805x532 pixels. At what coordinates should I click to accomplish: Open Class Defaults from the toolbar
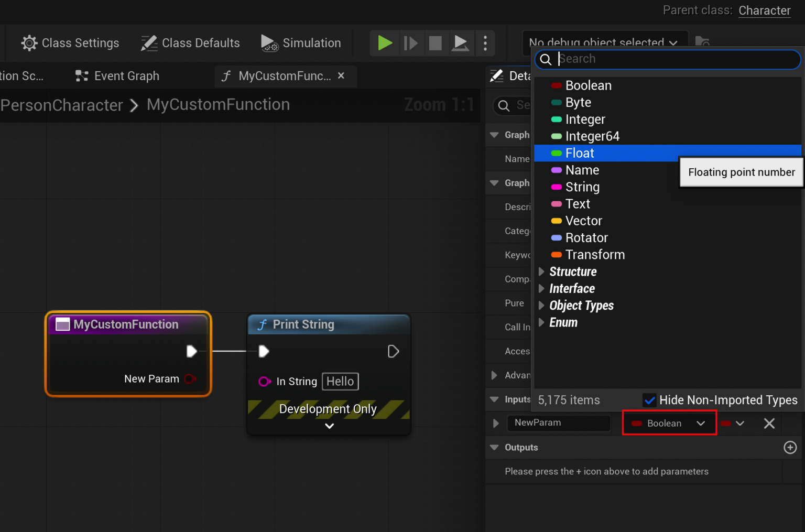pos(190,43)
